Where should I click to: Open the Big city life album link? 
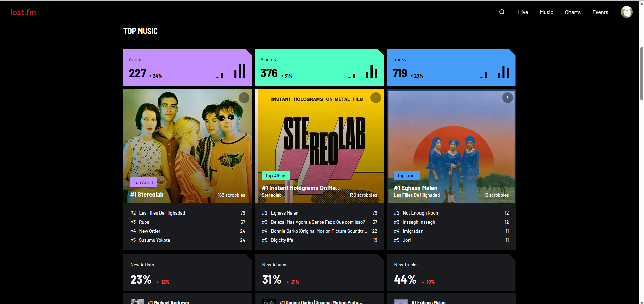[282, 240]
